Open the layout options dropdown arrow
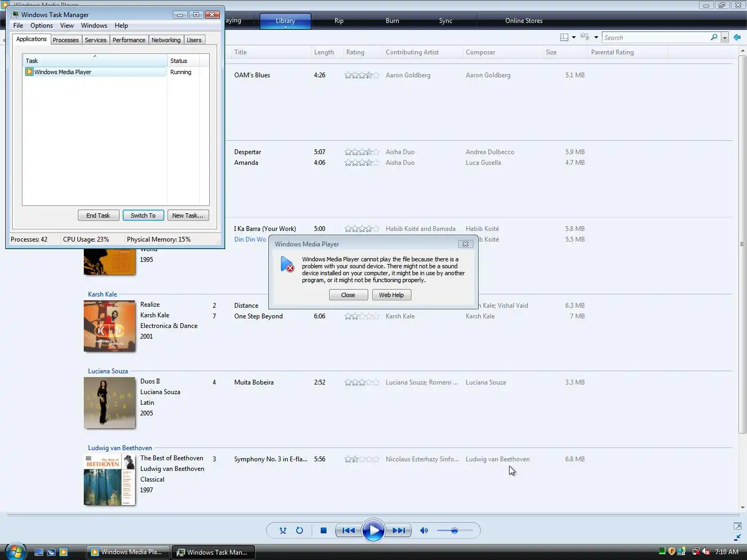The image size is (747, 560). point(574,37)
